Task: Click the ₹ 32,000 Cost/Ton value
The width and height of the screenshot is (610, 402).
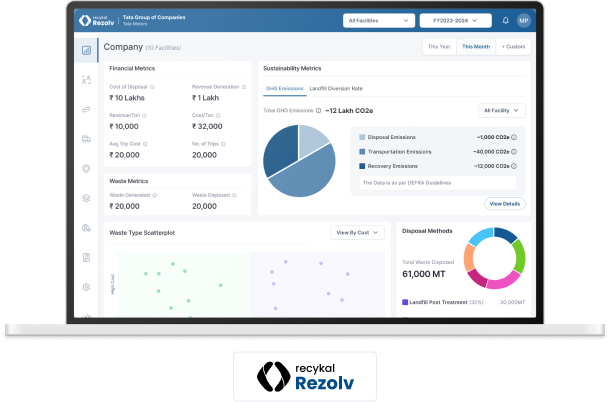Action: pos(207,126)
